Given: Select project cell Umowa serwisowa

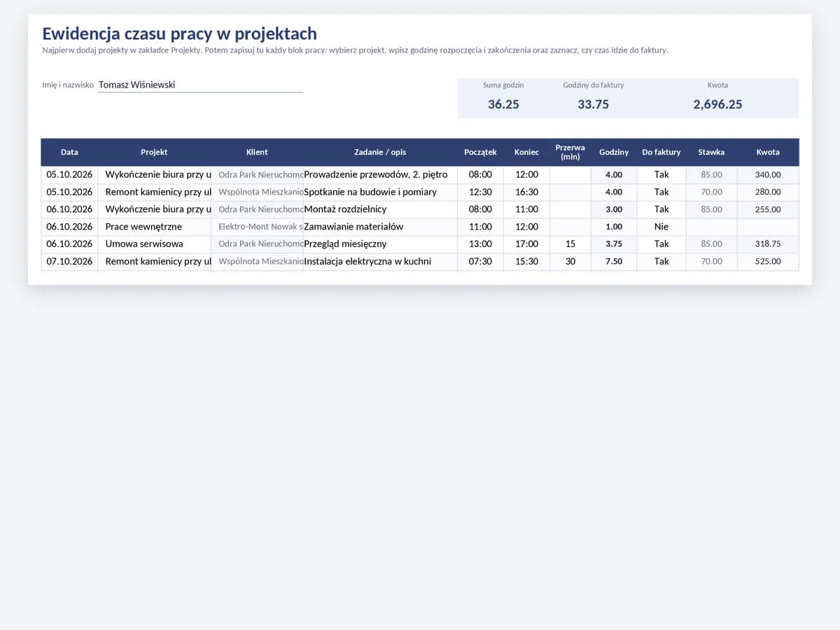Looking at the screenshot, I should click(x=154, y=244).
